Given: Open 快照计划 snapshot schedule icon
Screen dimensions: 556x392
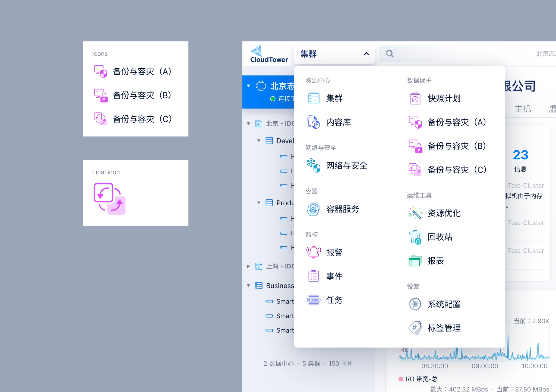Looking at the screenshot, I should tap(415, 98).
